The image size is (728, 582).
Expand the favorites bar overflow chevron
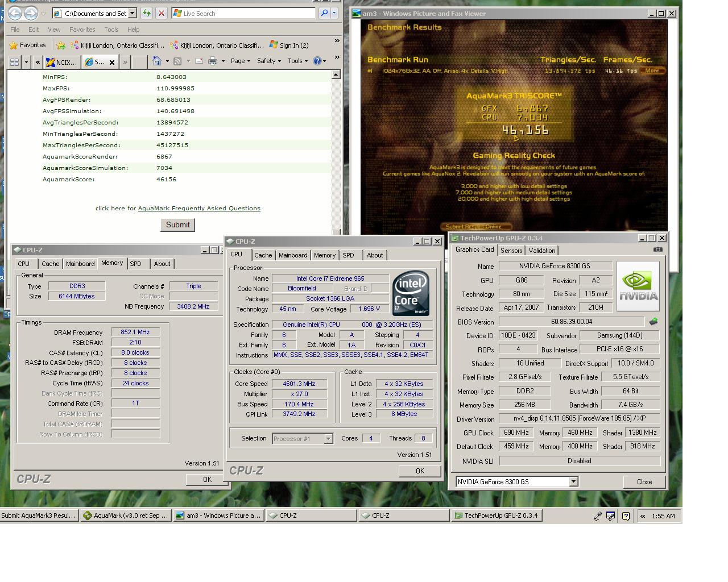[x=337, y=41]
